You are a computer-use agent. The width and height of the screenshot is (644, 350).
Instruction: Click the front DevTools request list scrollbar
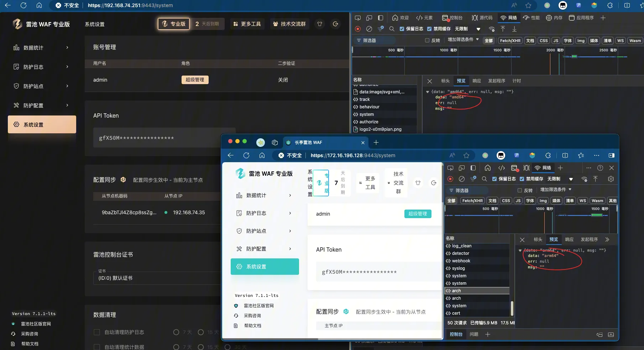pyautogui.click(x=512, y=308)
